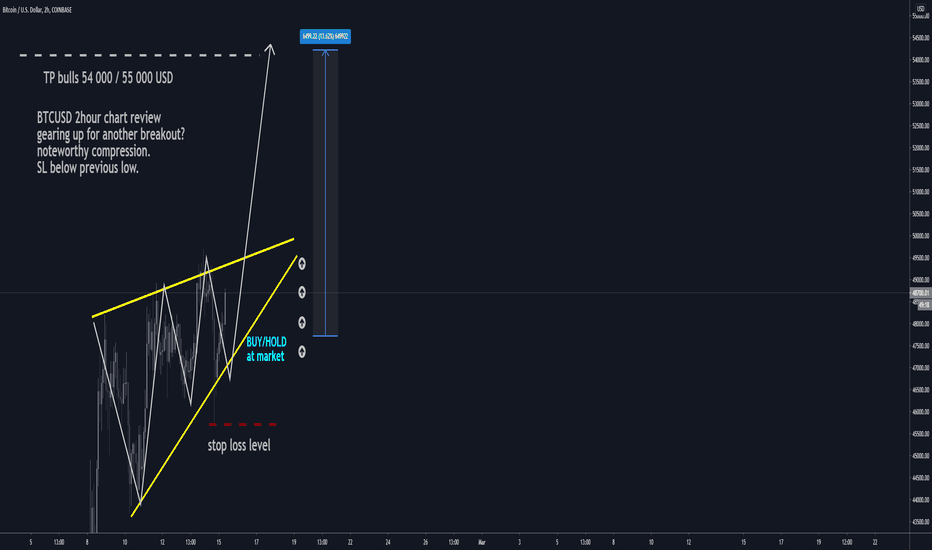Click the red dashed stop loss line
Screen dimensions: 932x550
click(x=243, y=425)
